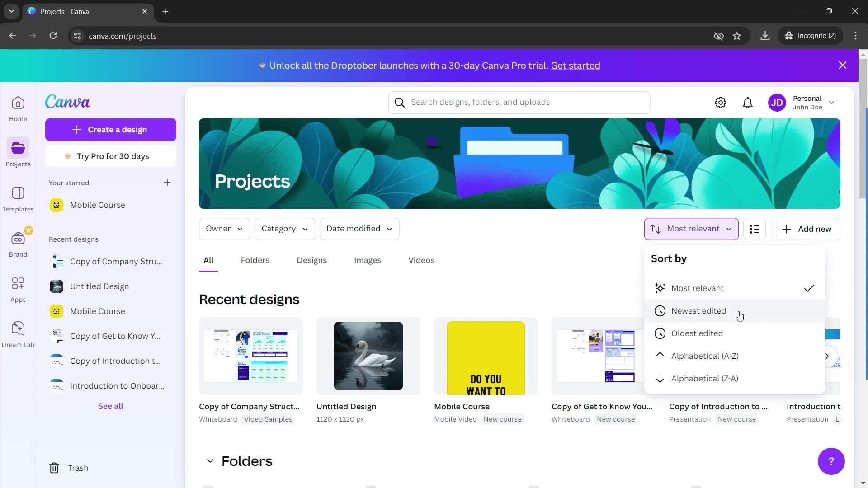Click the Canva logo
868x488 pixels.
coord(68,102)
